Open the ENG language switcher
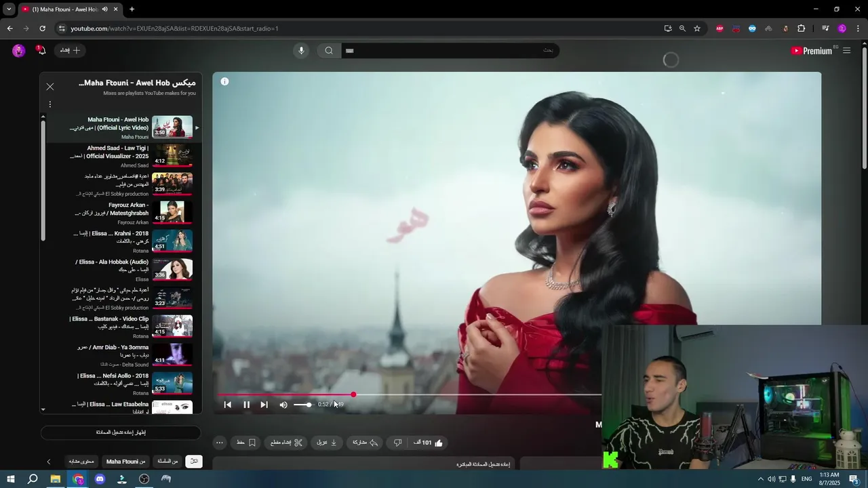Viewport: 868px width, 488px height. point(806,479)
